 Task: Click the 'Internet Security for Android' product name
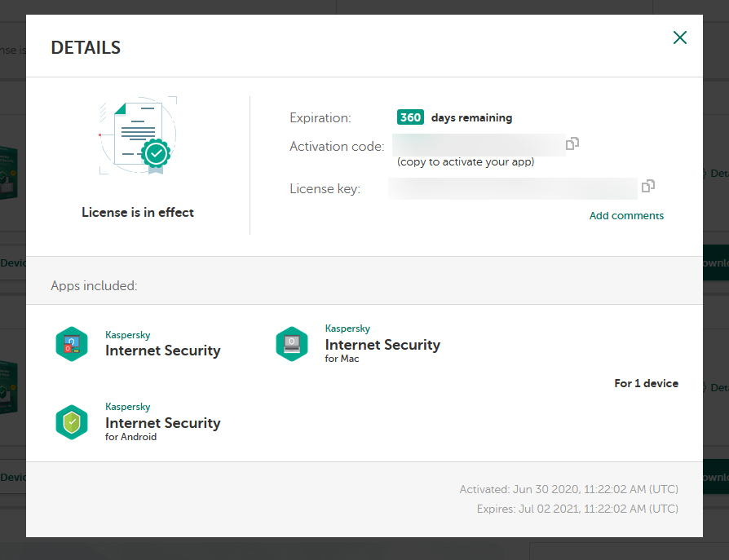pyautogui.click(x=163, y=422)
